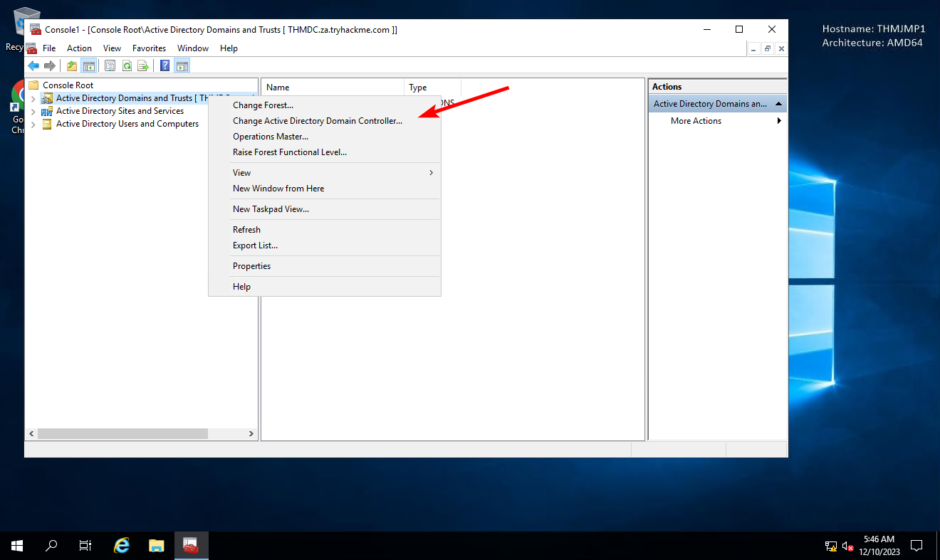Select Refresh in the context menu

click(x=325, y=230)
